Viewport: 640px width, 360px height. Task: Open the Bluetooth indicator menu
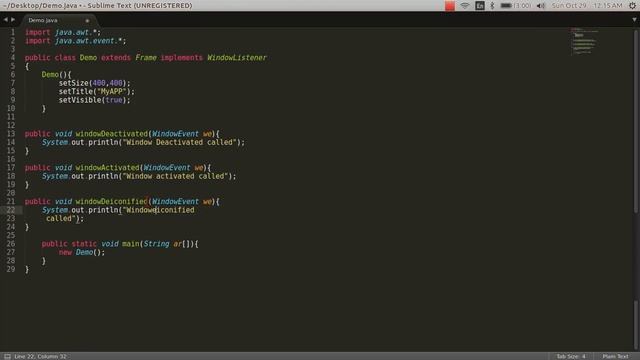point(492,6)
